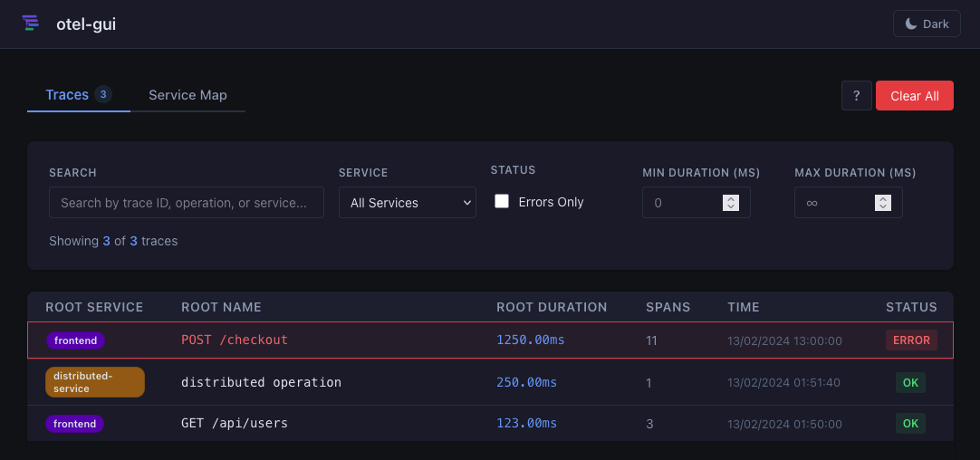Screen dimensions: 980x460
Task: Increment the Min Duration stepper
Action: (731, 198)
